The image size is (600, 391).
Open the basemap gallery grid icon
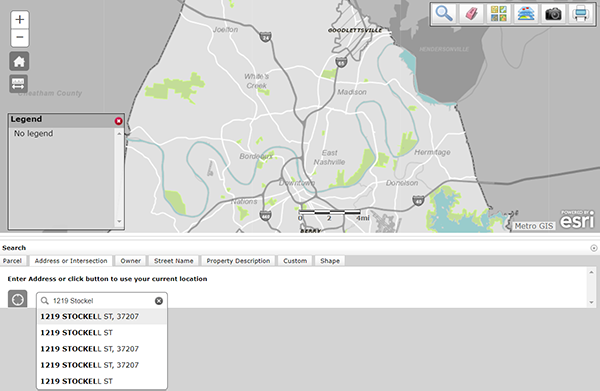pyautogui.click(x=499, y=14)
